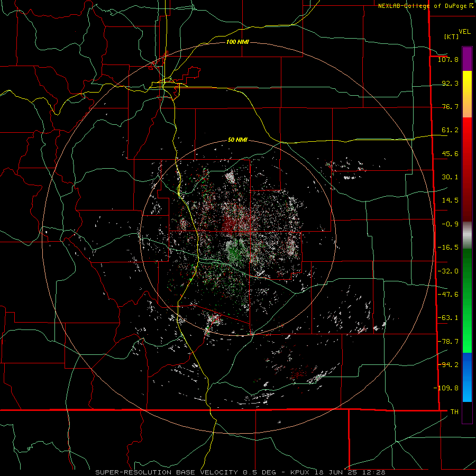Viewport: 476px width, 476px height.
Task: Click the 61.2 velocity scale value
Action: [450, 130]
